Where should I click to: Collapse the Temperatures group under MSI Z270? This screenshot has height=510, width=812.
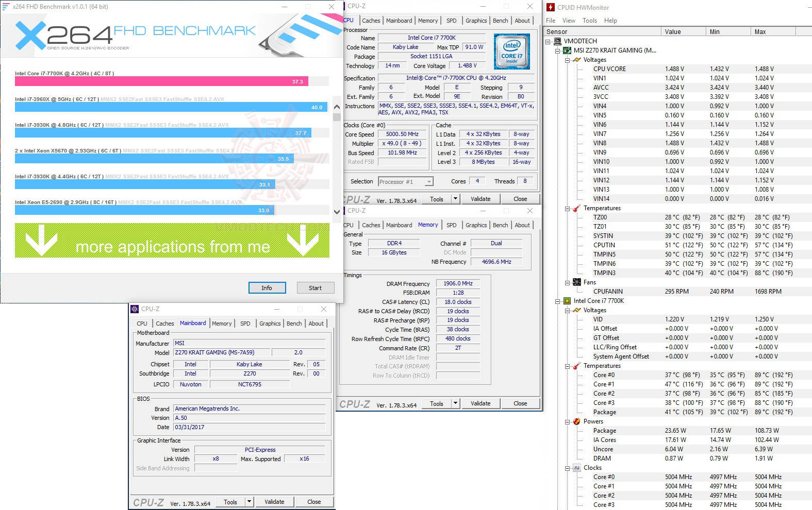[x=568, y=208]
